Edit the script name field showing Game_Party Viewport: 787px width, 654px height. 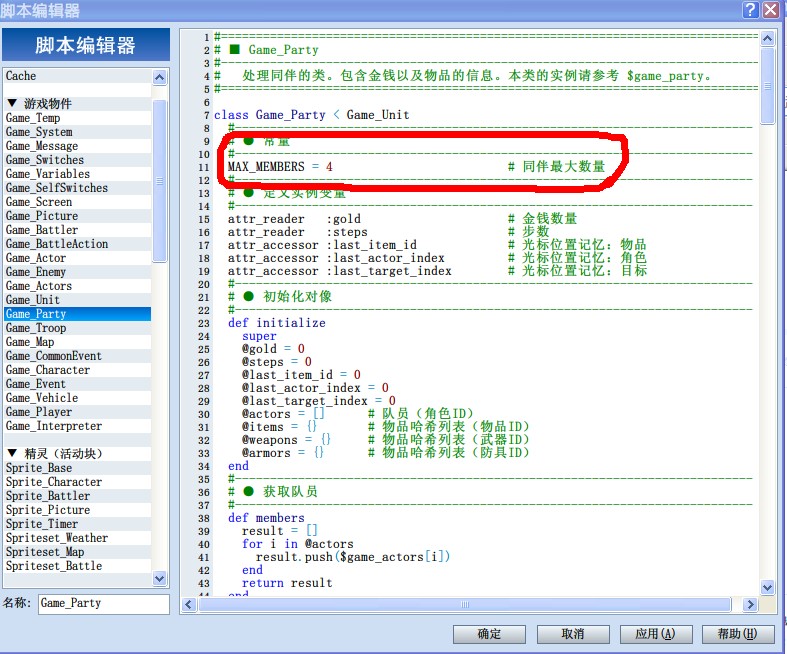104,604
